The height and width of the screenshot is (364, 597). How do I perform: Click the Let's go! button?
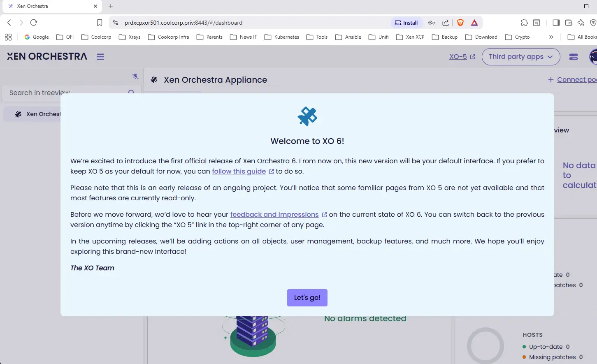tap(307, 298)
